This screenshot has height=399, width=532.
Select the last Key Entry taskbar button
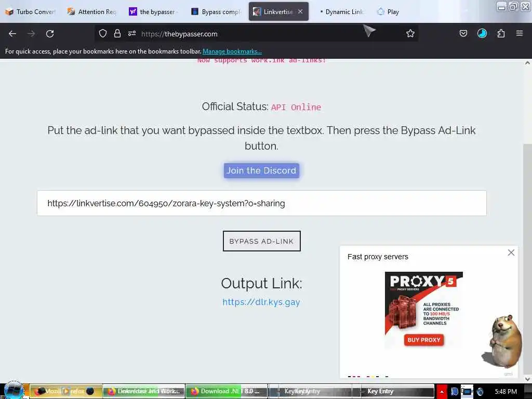point(393,391)
